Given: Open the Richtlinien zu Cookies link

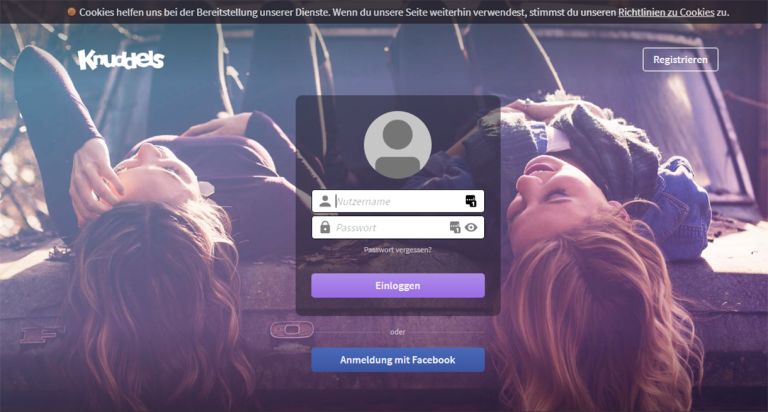Looking at the screenshot, I should tap(666, 12).
